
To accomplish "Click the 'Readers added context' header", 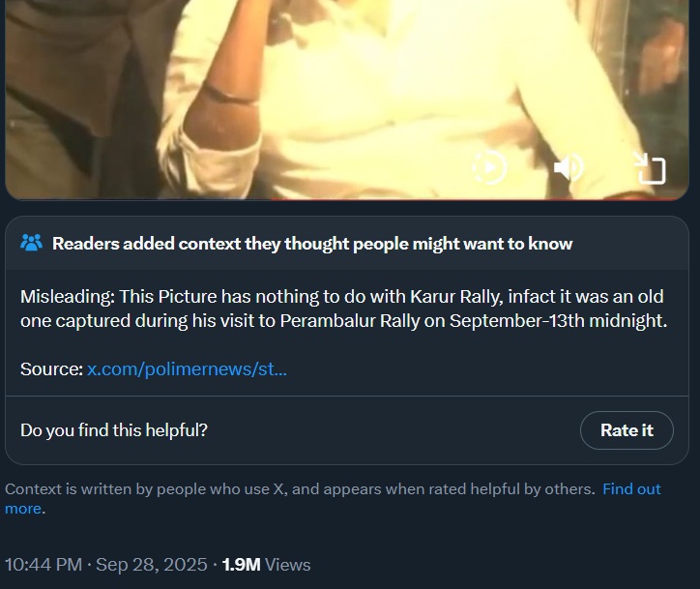I will tap(312, 244).
